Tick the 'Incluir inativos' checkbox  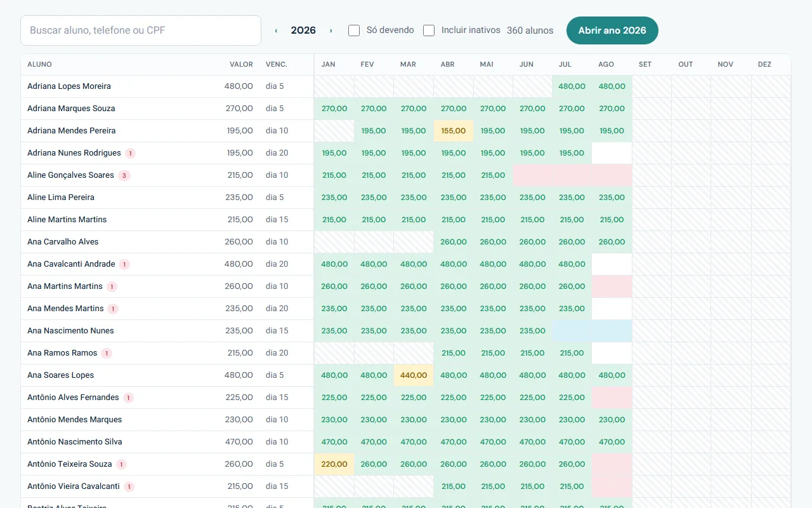[429, 30]
